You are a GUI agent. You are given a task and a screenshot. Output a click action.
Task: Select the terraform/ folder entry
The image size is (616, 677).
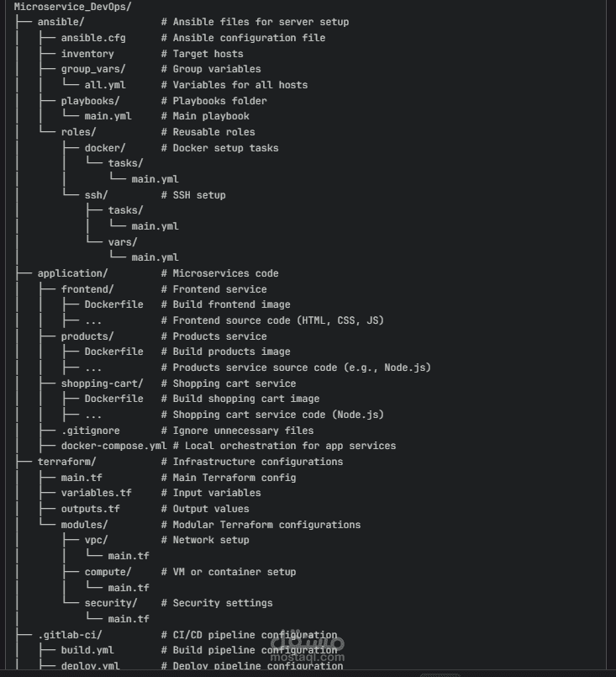tap(67, 462)
